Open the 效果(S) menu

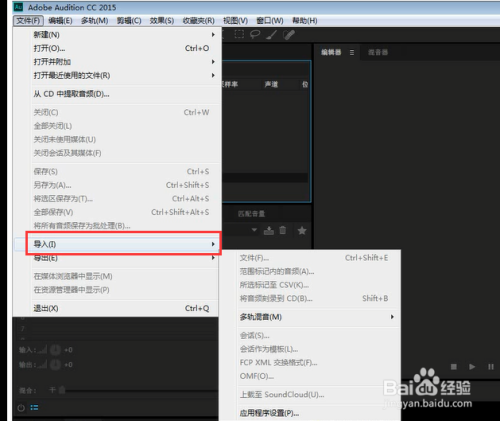pyautogui.click(x=162, y=21)
